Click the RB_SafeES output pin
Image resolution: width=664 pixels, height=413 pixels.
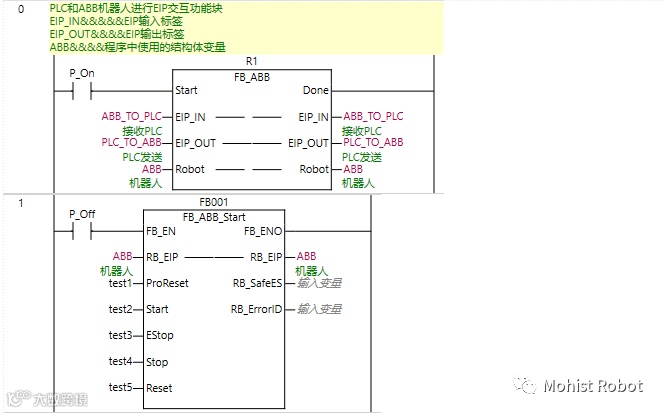coord(257,283)
